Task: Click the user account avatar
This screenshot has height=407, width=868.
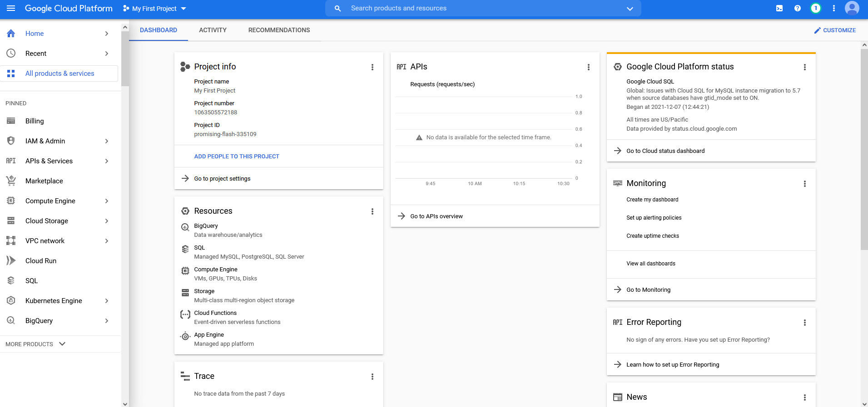Action: tap(852, 8)
